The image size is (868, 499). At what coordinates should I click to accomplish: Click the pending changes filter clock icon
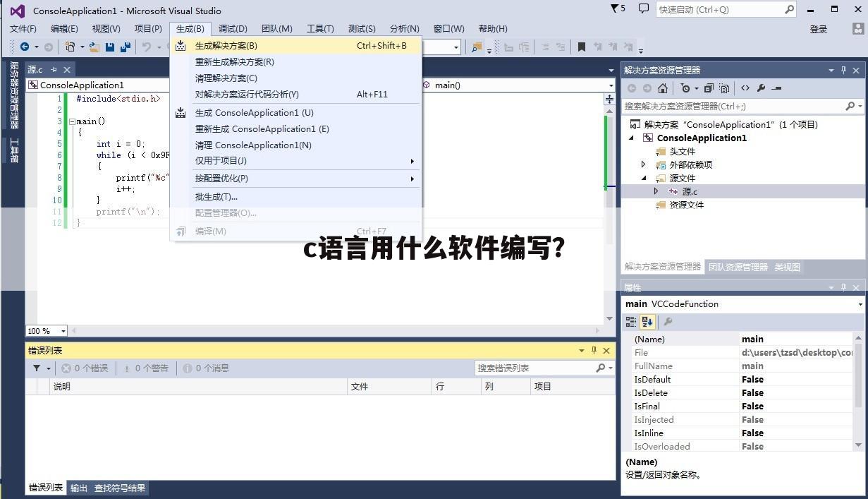click(685, 88)
